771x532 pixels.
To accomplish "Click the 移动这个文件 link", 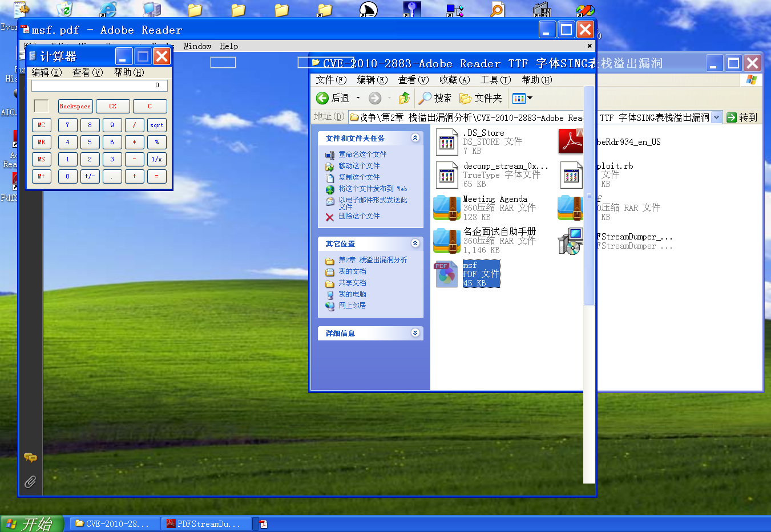I will pyautogui.click(x=359, y=166).
